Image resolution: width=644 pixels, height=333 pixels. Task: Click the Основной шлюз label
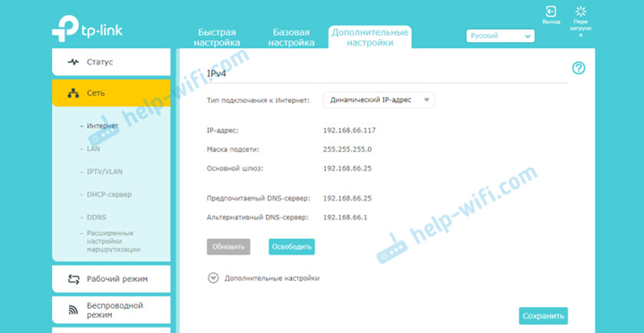pos(235,168)
